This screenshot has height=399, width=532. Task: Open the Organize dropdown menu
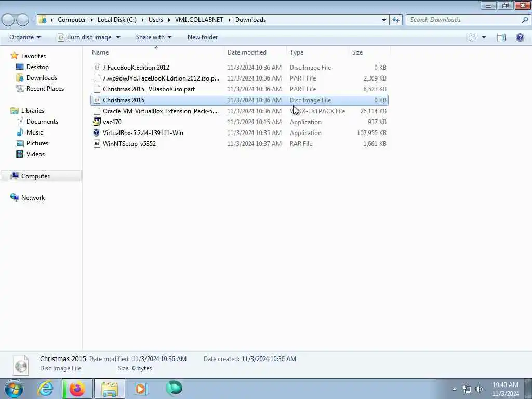[25, 37]
